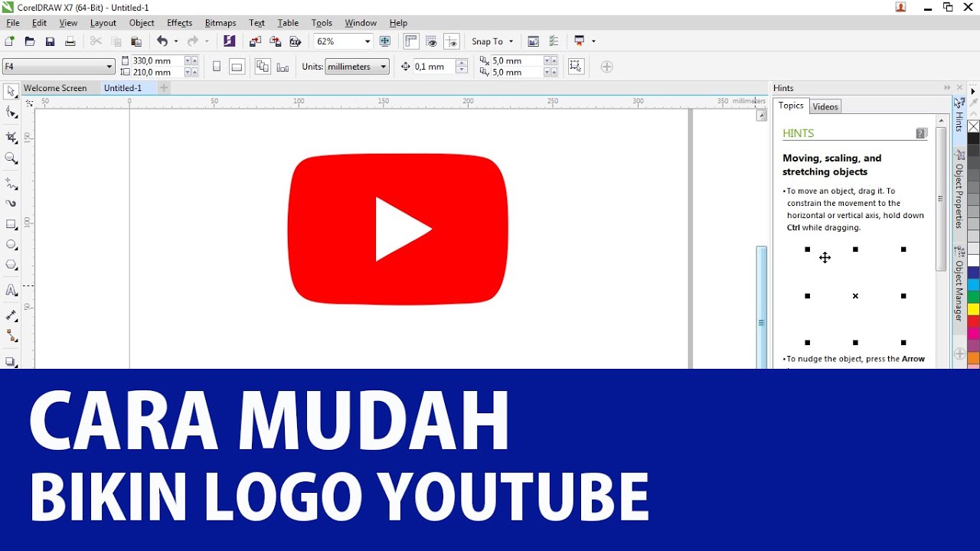
Task: Select the Pick tool in toolbox
Action: click(x=11, y=92)
